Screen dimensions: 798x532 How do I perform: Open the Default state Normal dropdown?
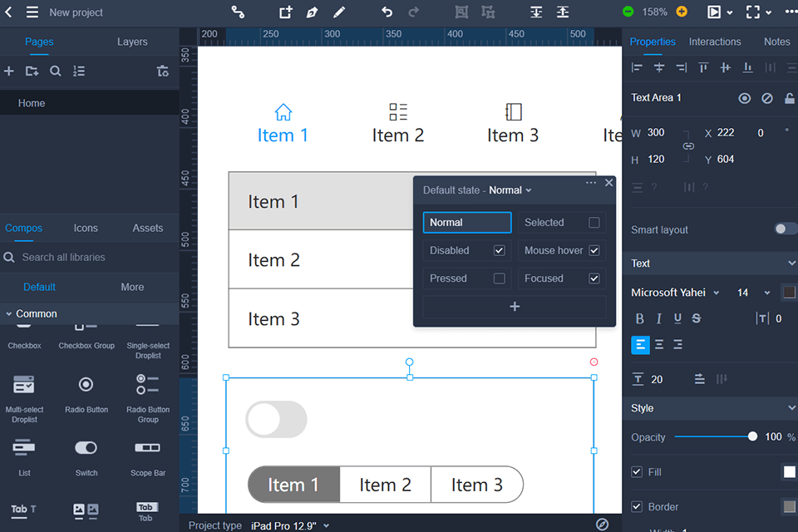point(510,190)
